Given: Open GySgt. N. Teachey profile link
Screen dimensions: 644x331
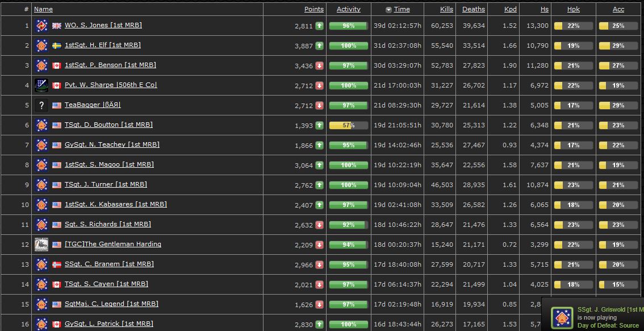Looking at the screenshot, I should point(112,144).
